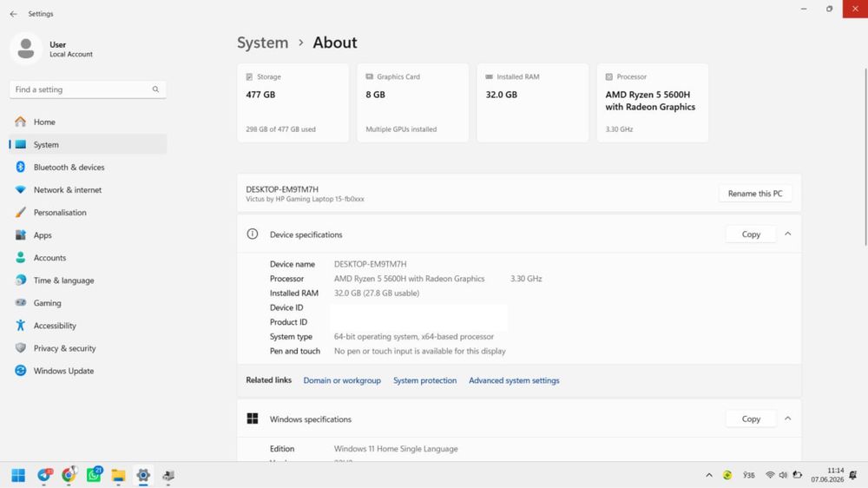Click Rename this PC button
The image size is (868, 488).
pyautogui.click(x=755, y=194)
